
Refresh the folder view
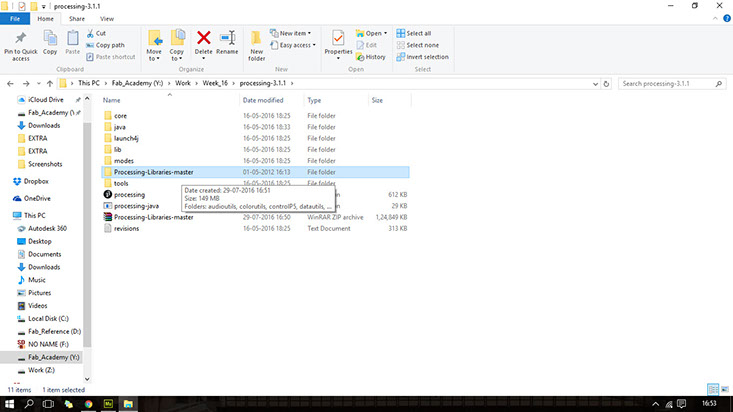[x=606, y=84]
